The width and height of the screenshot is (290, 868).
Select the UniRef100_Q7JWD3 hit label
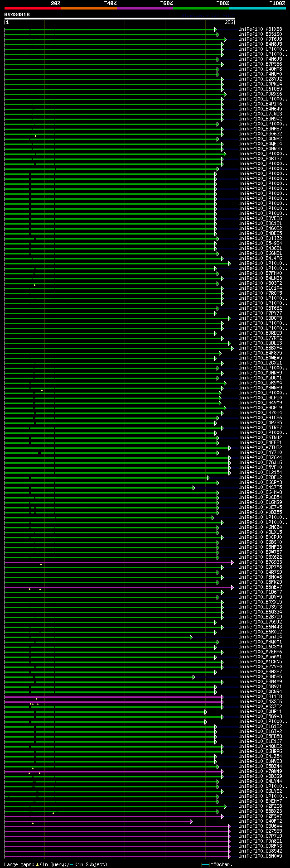260,114
